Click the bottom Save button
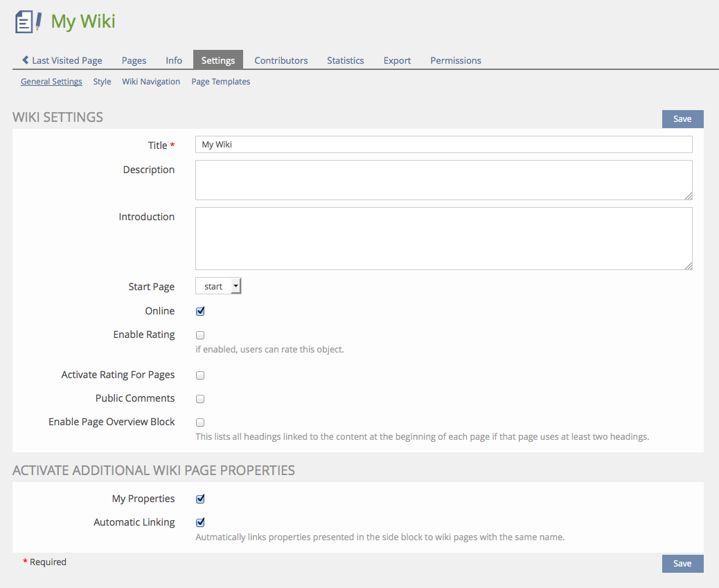The width and height of the screenshot is (719, 588). tap(682, 564)
